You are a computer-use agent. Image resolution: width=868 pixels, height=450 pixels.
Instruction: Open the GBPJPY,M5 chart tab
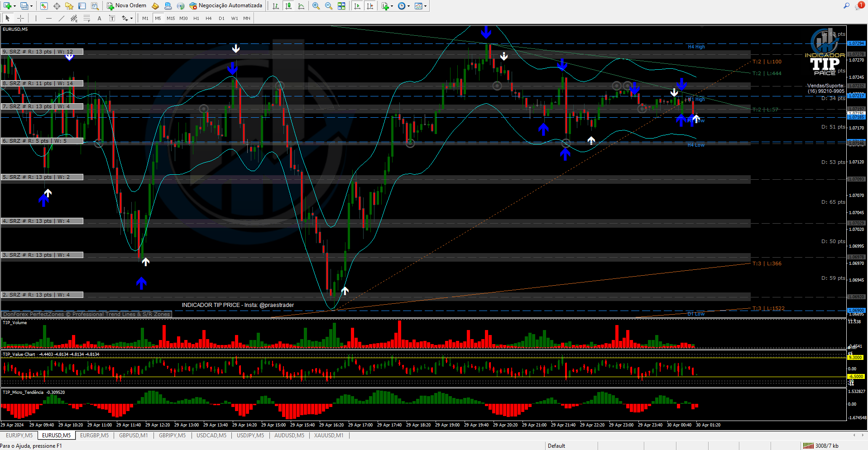click(172, 436)
